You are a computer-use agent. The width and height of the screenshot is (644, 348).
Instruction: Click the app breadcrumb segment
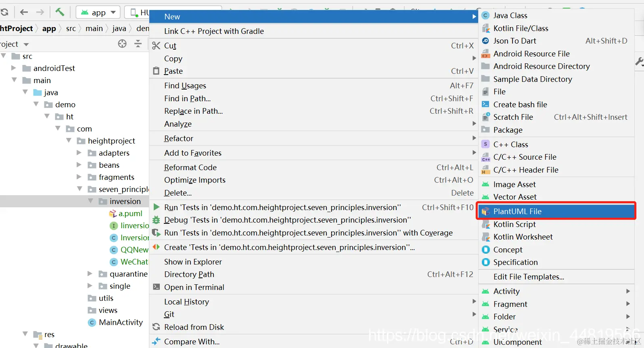tap(49, 28)
